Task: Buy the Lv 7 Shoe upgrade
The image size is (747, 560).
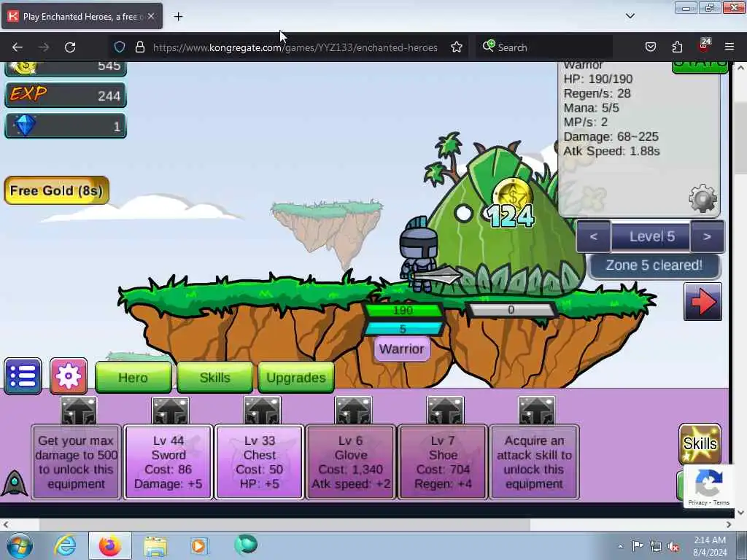Action: pyautogui.click(x=443, y=462)
